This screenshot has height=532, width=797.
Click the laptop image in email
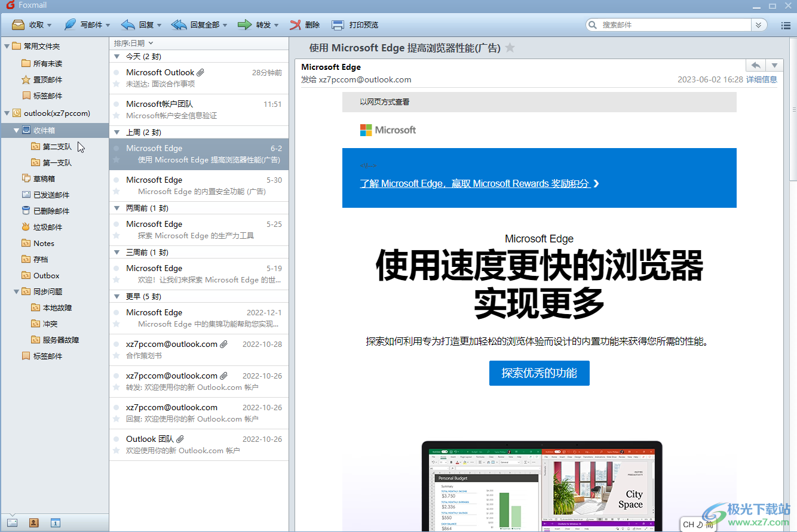click(x=541, y=485)
